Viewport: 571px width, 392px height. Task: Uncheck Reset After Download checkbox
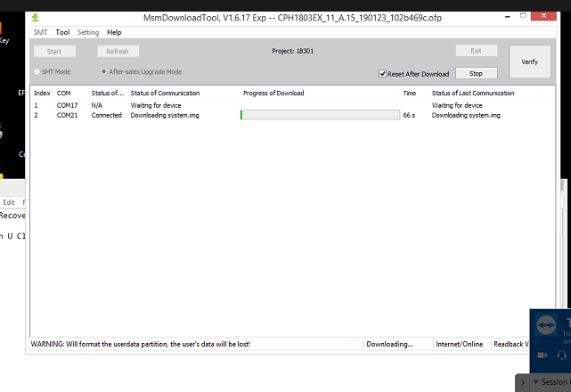pos(382,74)
